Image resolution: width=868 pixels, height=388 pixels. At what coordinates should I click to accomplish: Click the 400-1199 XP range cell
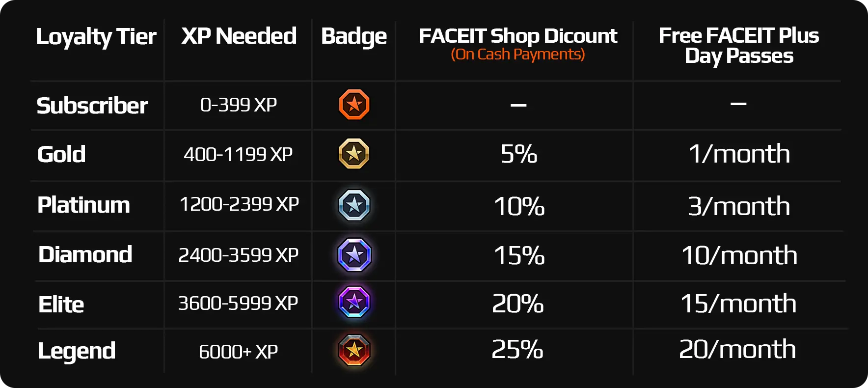238,155
